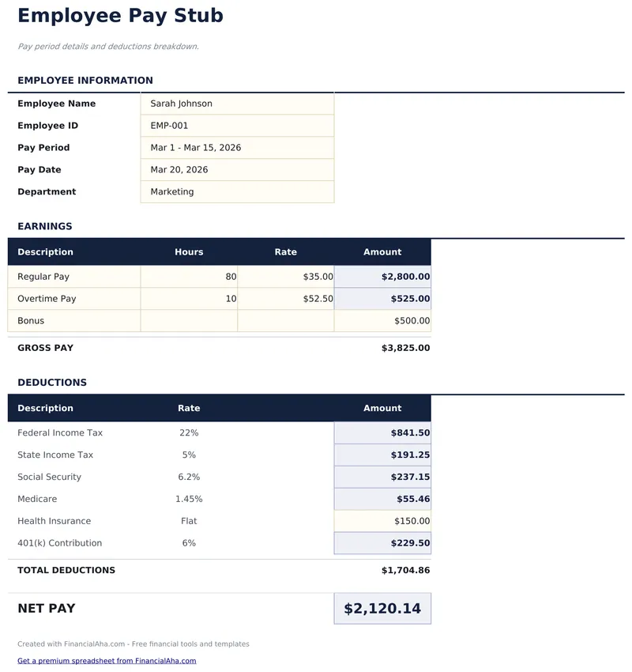Click the Regular Pay description cell
This screenshot has height=672, width=632.
click(x=74, y=277)
